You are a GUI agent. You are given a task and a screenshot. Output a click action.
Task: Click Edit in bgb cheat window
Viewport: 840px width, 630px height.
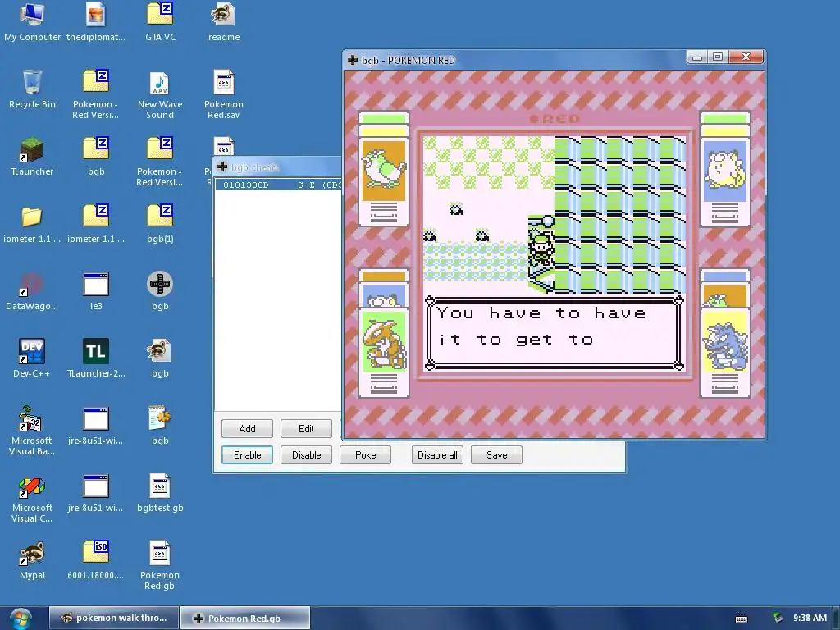(x=306, y=428)
